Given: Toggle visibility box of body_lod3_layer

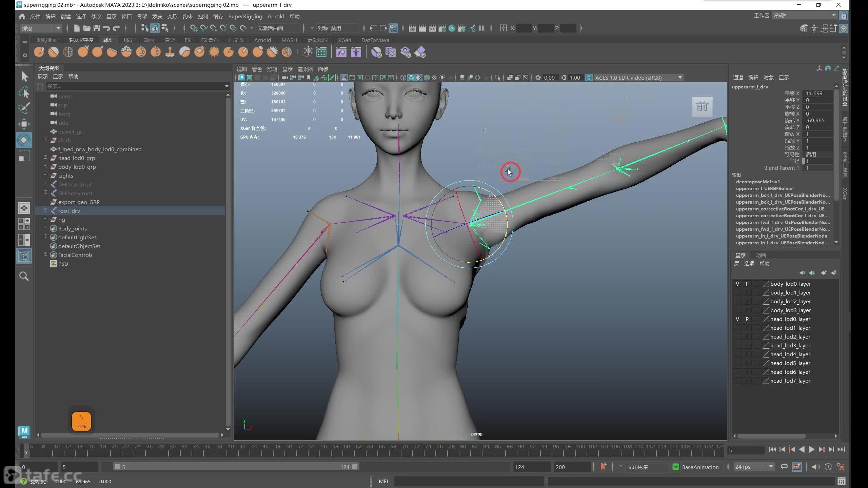Looking at the screenshot, I should pos(737,310).
